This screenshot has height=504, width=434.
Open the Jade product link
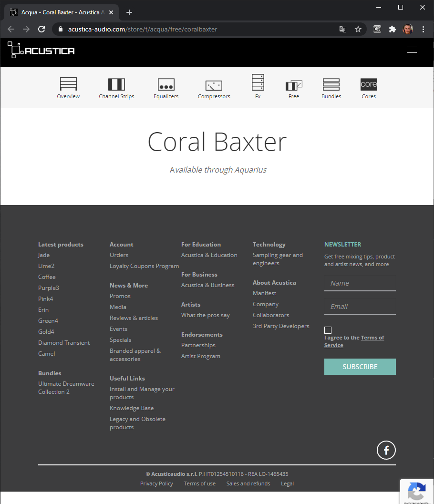tap(44, 255)
